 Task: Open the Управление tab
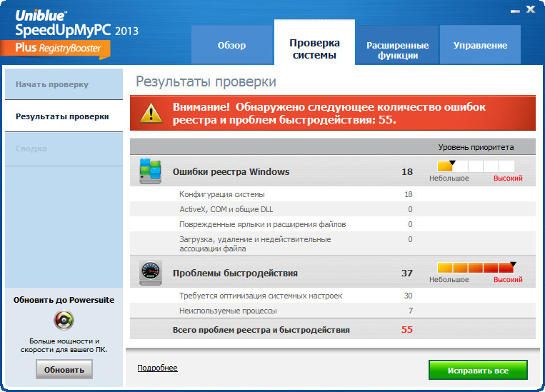click(x=480, y=46)
